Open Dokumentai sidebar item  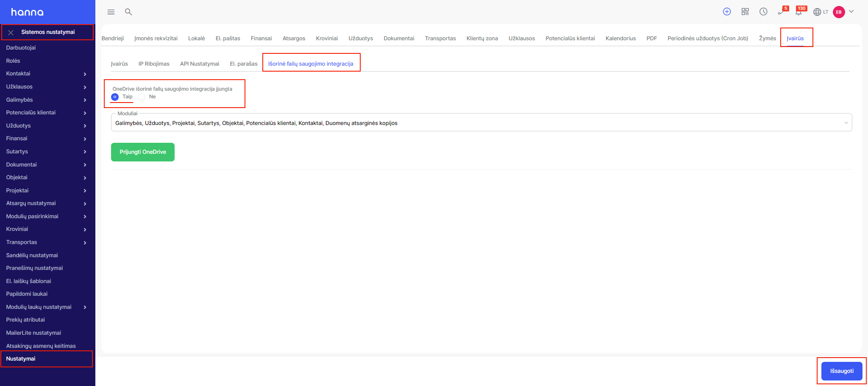[21, 164]
